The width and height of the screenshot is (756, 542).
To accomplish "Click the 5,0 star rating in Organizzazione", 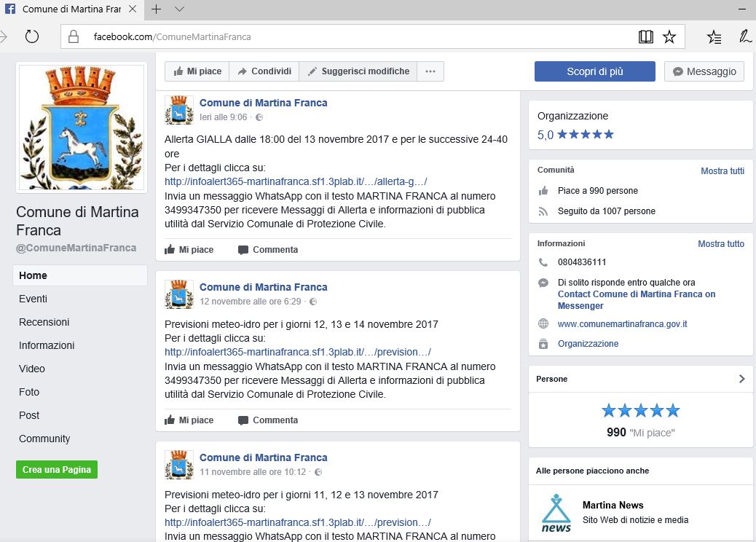I will (x=575, y=135).
